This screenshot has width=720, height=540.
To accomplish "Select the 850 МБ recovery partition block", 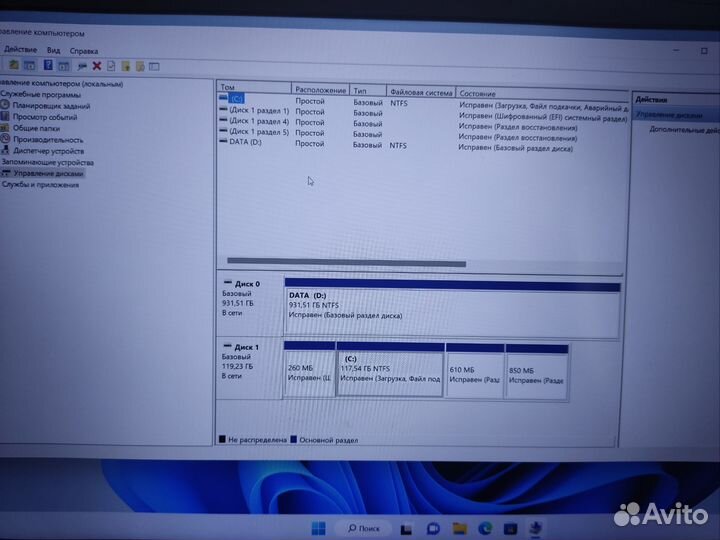I will pyautogui.click(x=536, y=373).
